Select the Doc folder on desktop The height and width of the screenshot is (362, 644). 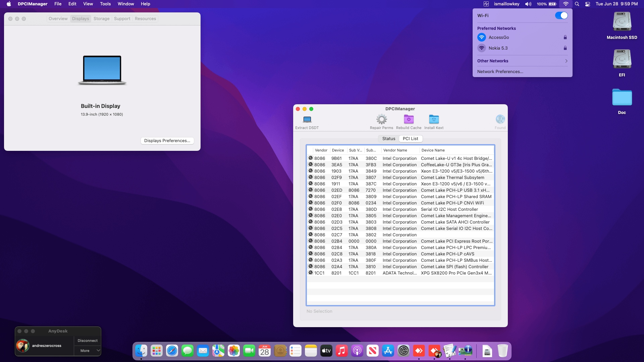point(622,98)
